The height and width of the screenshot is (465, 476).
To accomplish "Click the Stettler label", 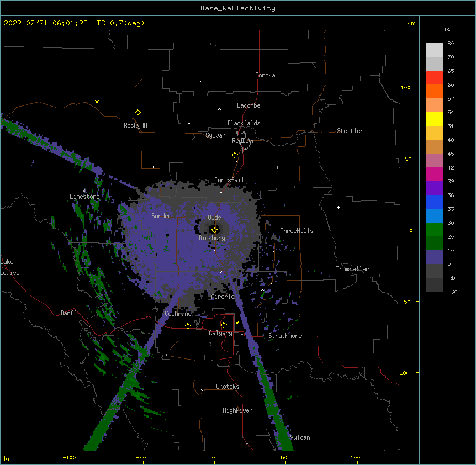I will point(350,131).
